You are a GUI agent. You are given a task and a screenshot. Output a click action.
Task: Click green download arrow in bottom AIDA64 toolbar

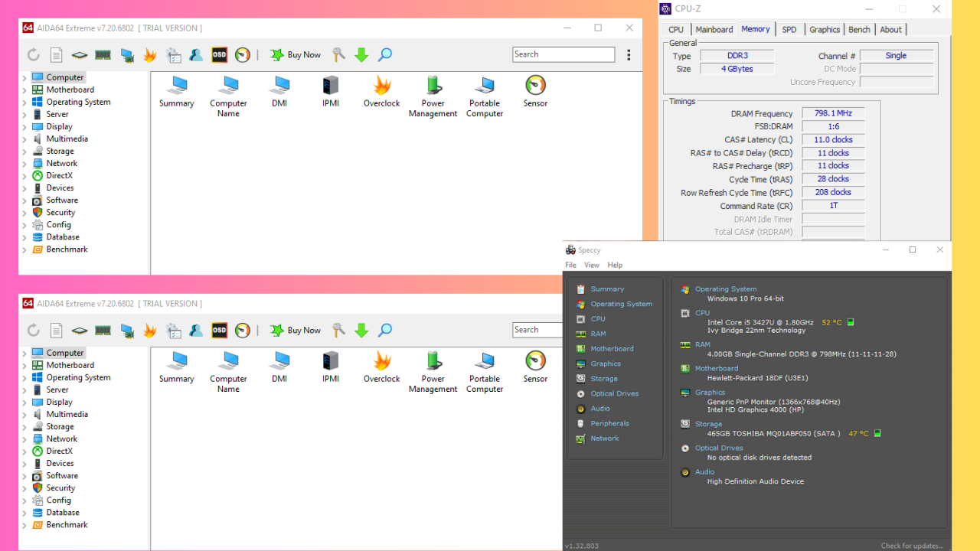362,331
